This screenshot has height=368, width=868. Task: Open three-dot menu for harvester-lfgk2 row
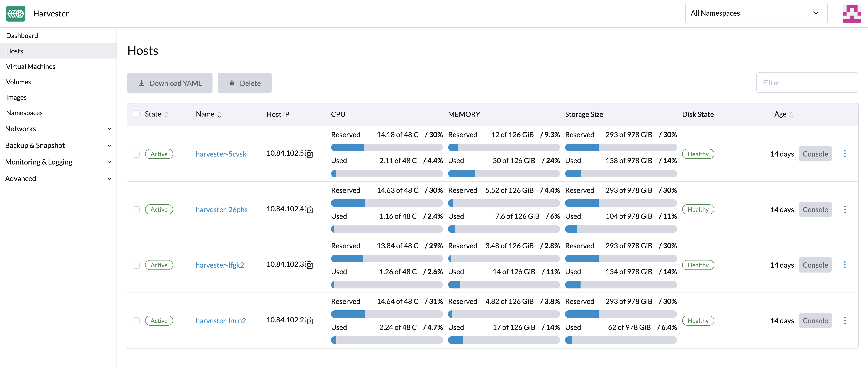point(844,265)
